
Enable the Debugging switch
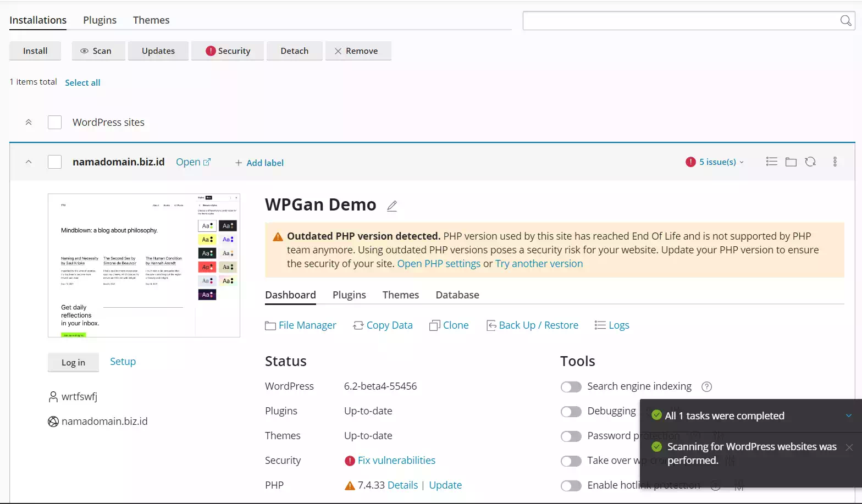(571, 412)
